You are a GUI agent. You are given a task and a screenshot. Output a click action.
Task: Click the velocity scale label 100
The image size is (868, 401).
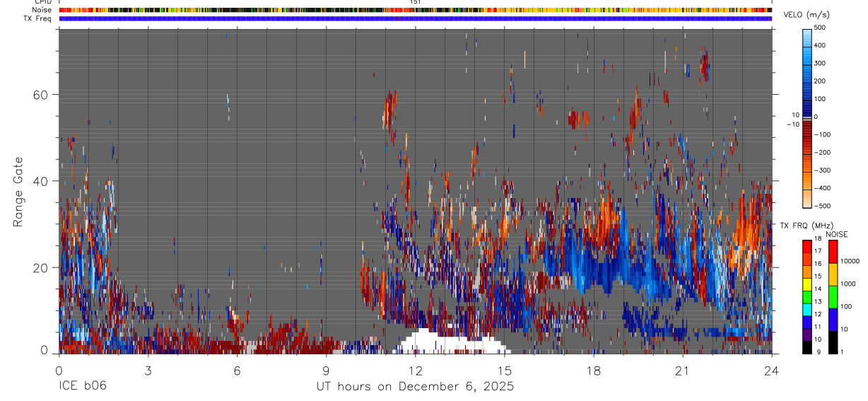(820, 99)
